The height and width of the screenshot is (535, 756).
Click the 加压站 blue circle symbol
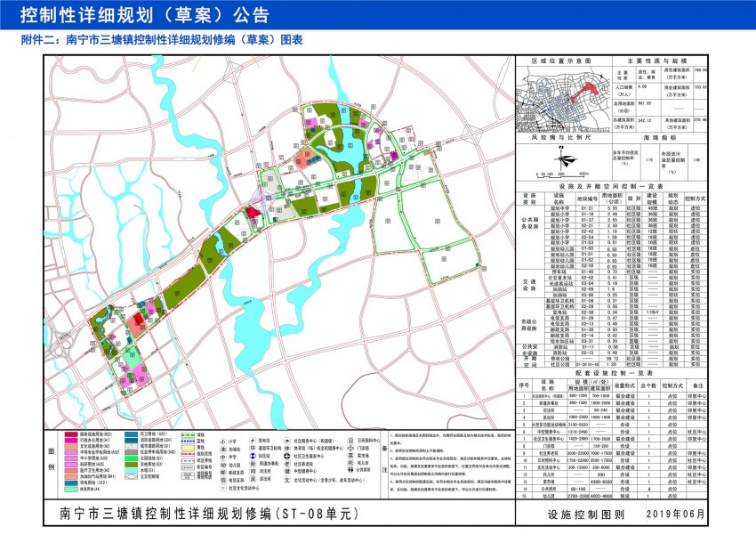pos(253,456)
